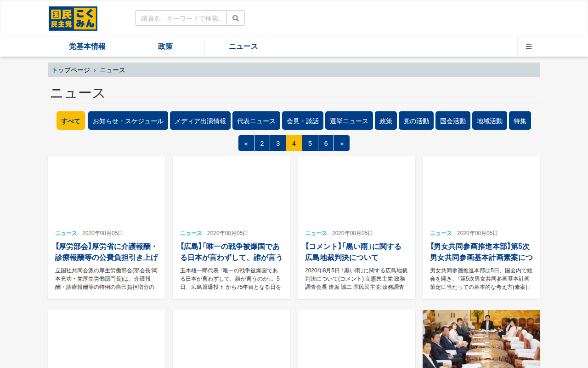Go to page 5
Viewport: 588px width, 368px height.
pyautogui.click(x=310, y=143)
